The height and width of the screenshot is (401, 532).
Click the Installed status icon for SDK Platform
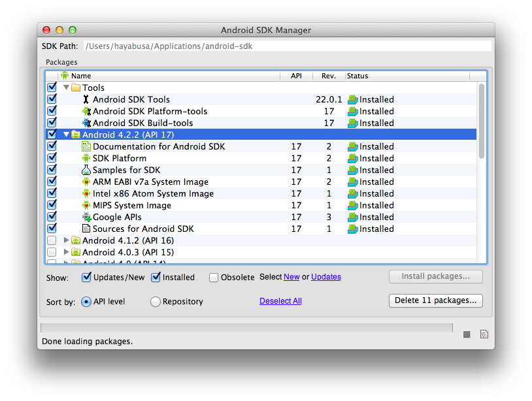(x=353, y=159)
